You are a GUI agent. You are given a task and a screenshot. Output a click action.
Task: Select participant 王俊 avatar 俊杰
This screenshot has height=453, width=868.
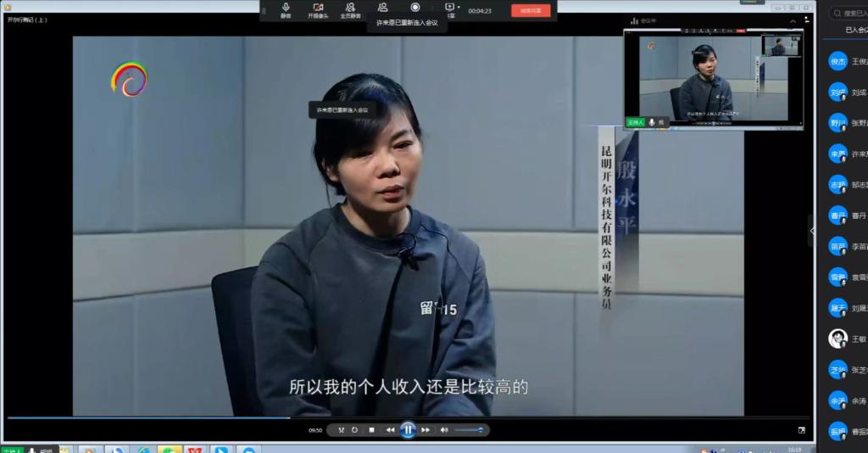[x=837, y=61]
